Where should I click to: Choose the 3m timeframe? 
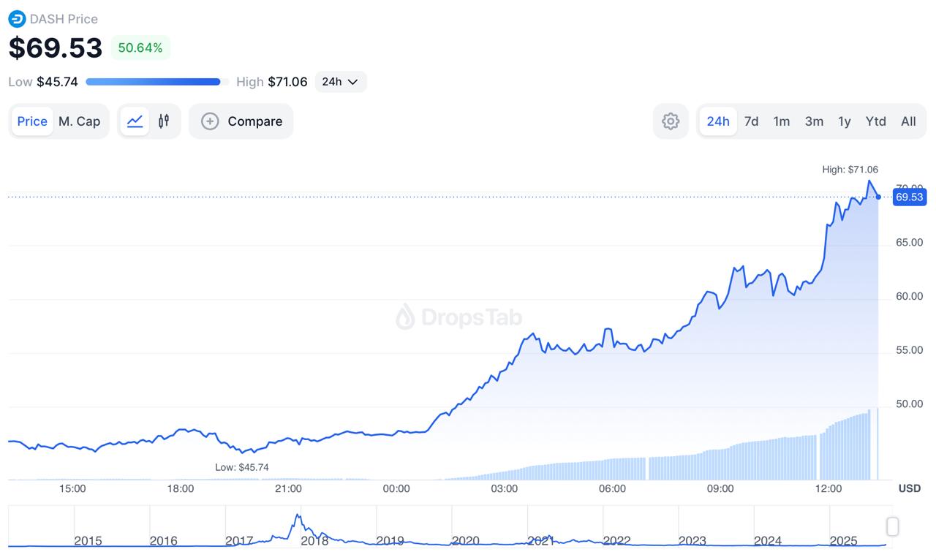814,121
